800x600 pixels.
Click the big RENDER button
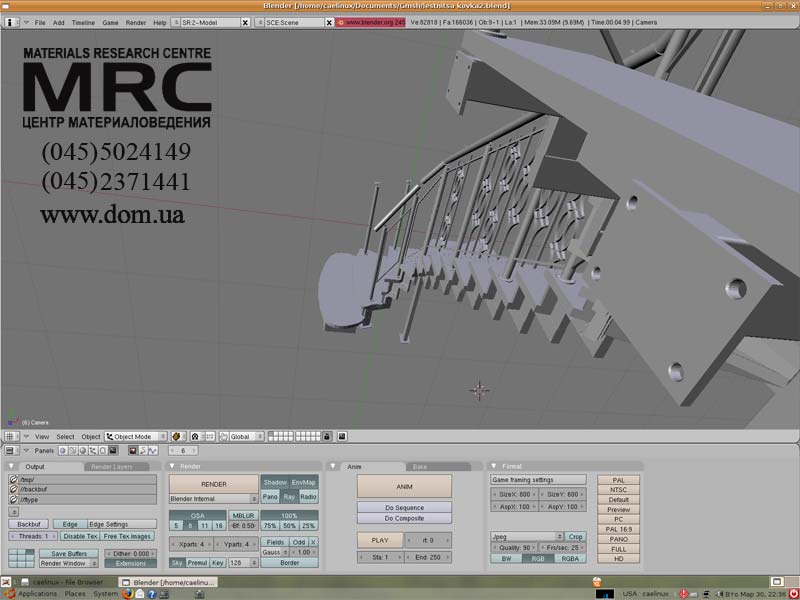pyautogui.click(x=214, y=484)
